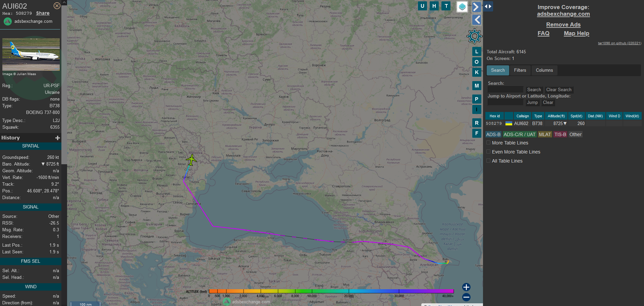Close the AUI602 aircraft info panel
The height and width of the screenshot is (306, 644).
click(x=57, y=6)
